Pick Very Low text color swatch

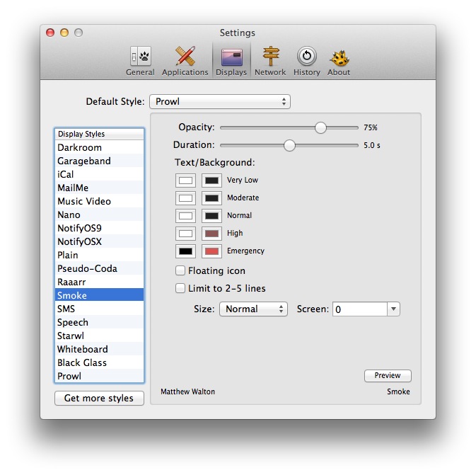185,181
